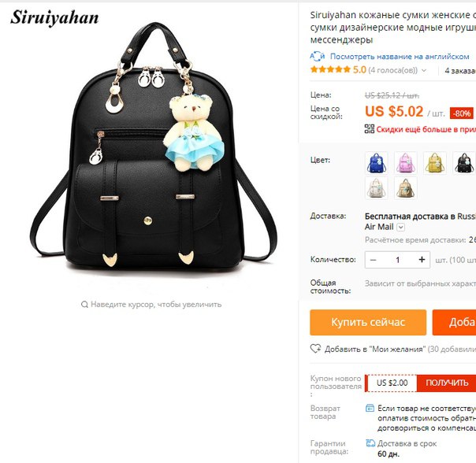Click the magnifier icon under the product image
The image size is (476, 463).
(84, 304)
